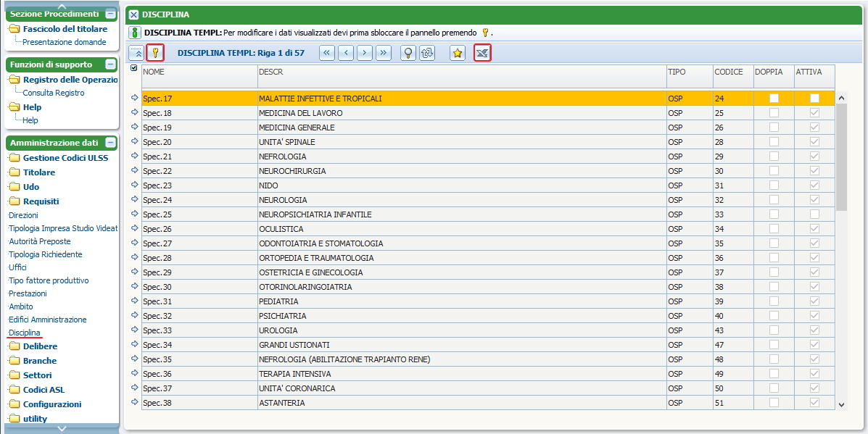Open the Disciplina link in sidebar
This screenshot has width=868, height=434.
(x=25, y=333)
